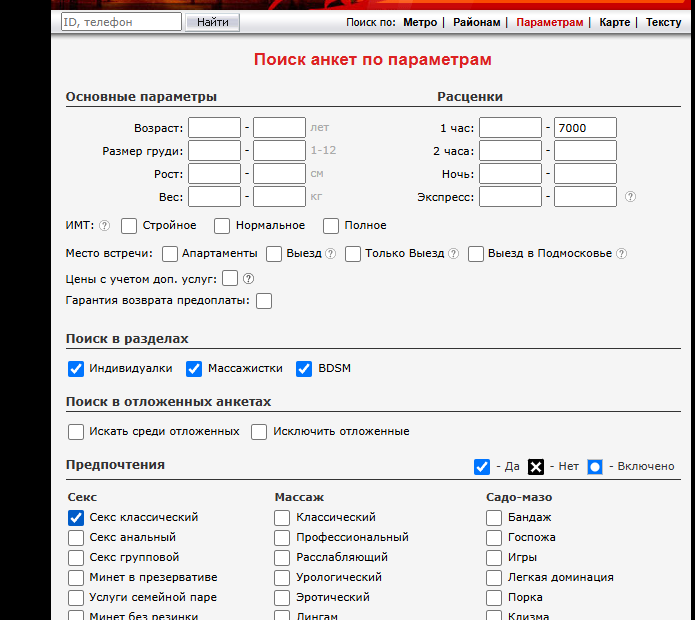
Task: Tick the Выезд в Подмосковье checkbox
Action: coord(476,254)
